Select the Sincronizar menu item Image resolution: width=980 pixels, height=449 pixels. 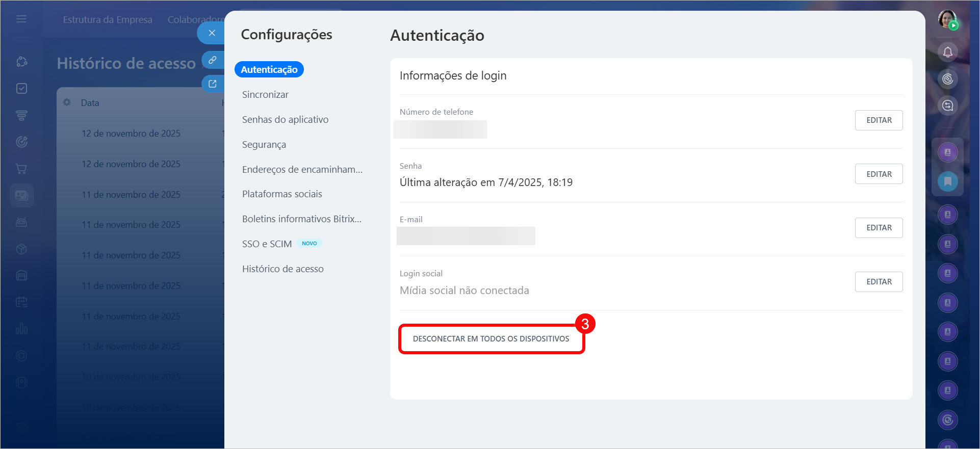265,95
